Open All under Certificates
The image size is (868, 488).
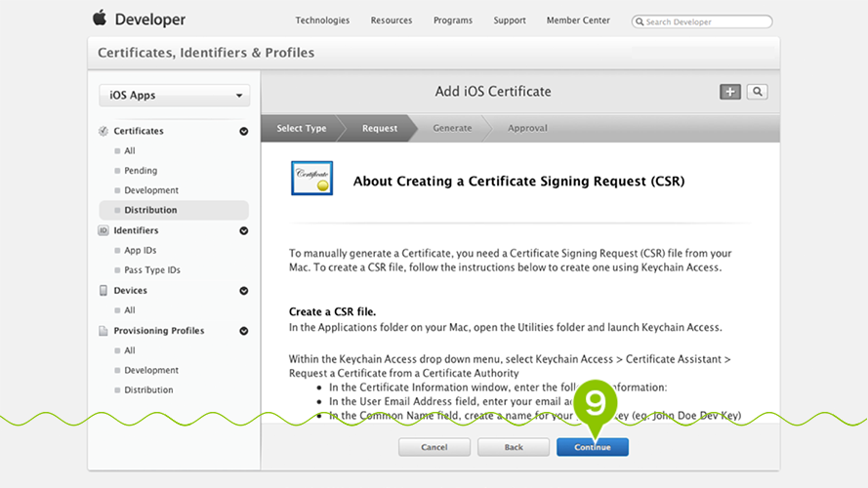tap(130, 151)
